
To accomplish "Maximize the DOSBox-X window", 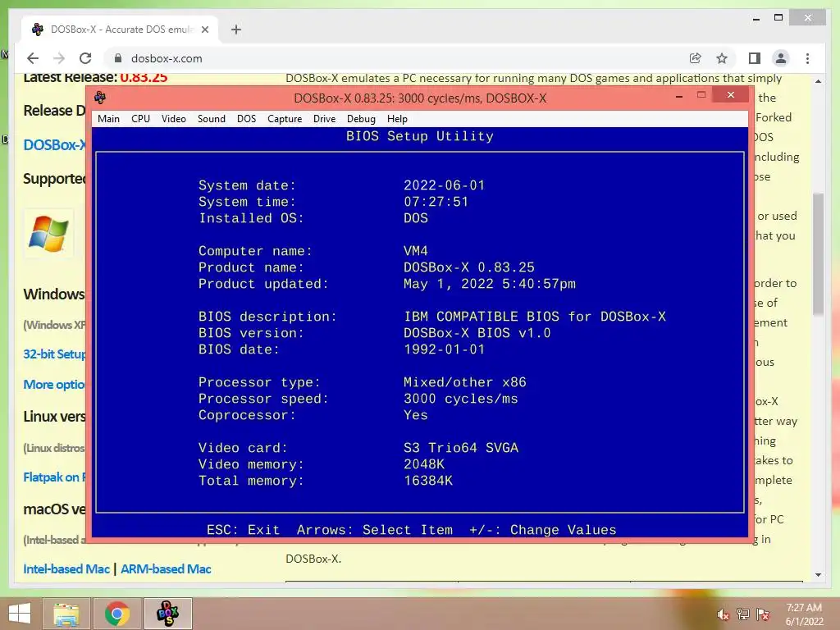I will click(701, 95).
